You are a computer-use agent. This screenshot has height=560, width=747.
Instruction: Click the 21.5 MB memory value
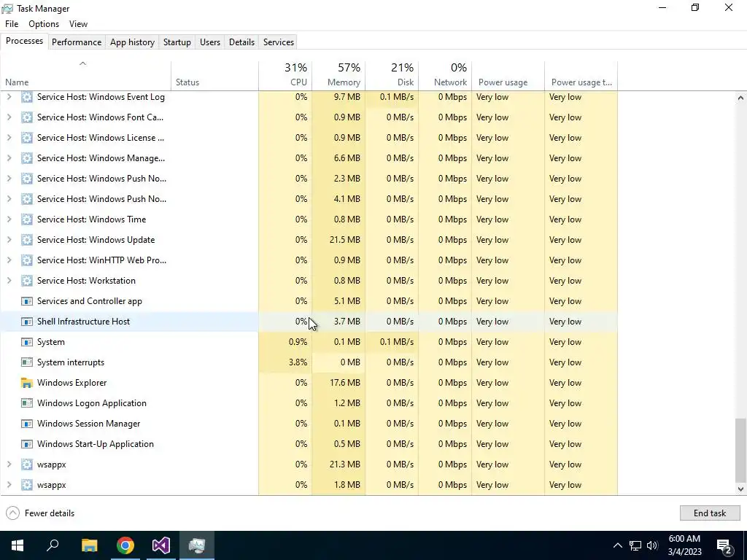[345, 240]
